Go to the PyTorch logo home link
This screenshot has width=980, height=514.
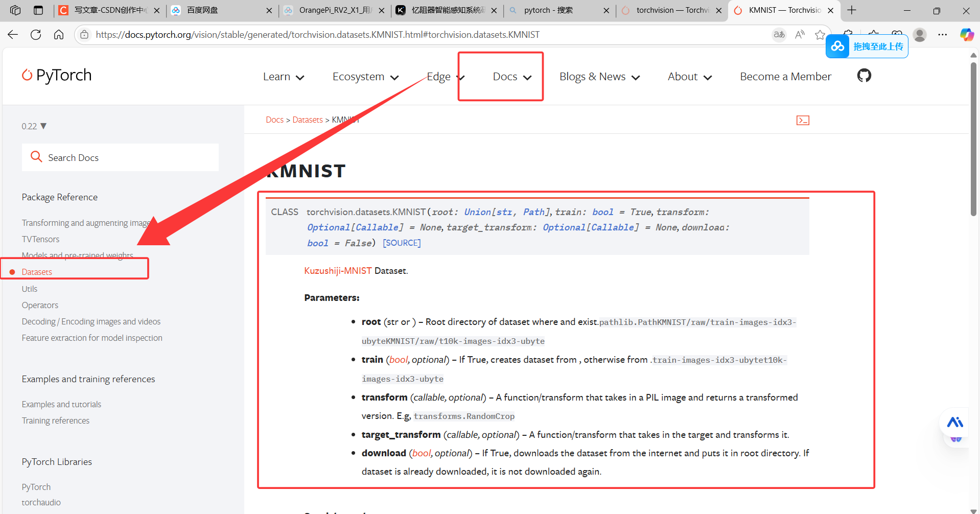(57, 75)
